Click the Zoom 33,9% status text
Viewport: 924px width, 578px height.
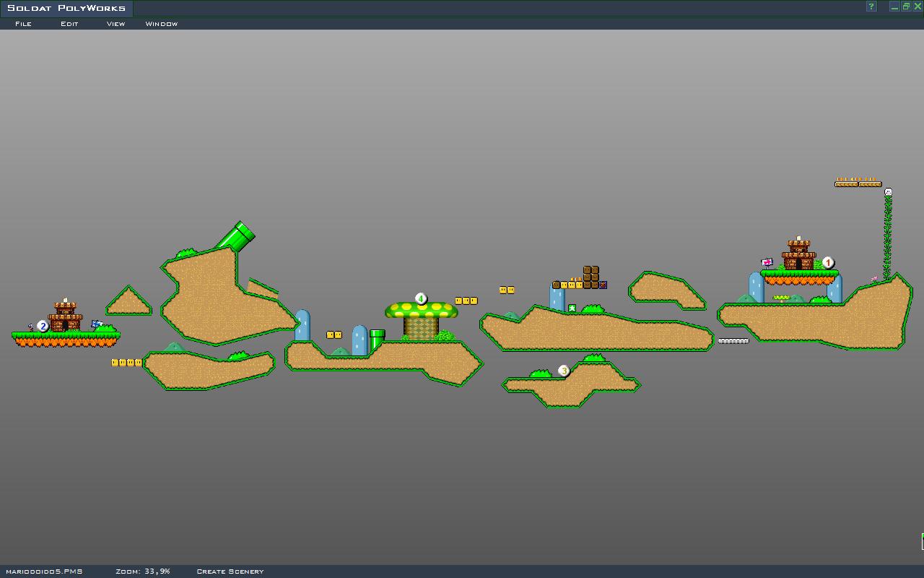[x=142, y=571]
